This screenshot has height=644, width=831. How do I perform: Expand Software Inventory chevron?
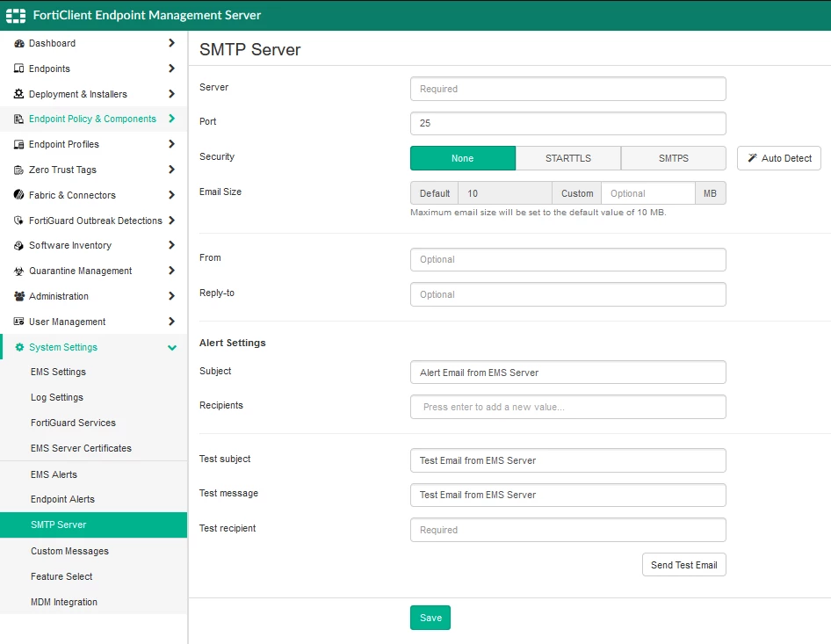pyautogui.click(x=171, y=245)
